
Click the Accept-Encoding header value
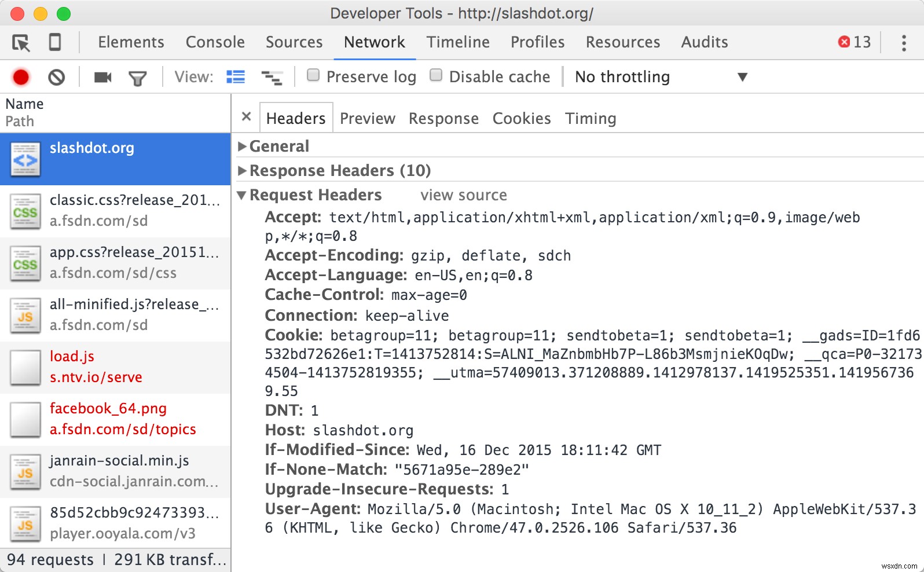(491, 256)
